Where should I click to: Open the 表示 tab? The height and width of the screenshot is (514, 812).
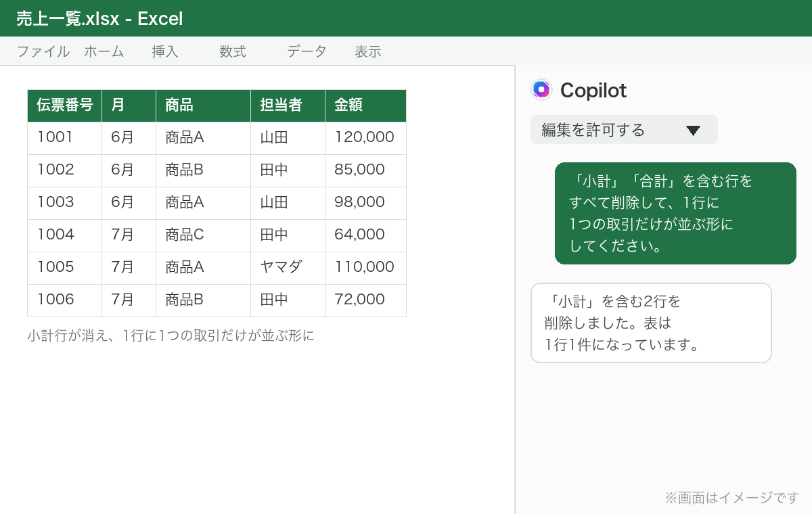[368, 51]
